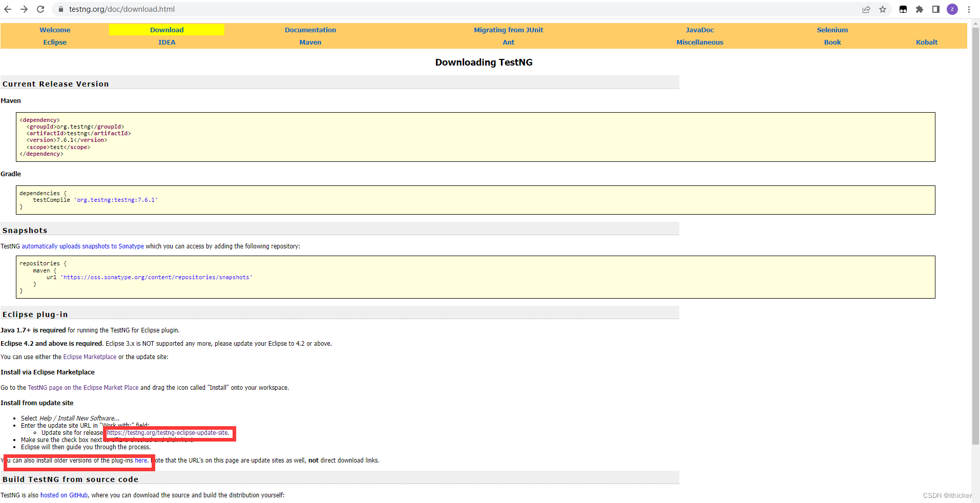Click the 'Install via Eclipse Marketplace' subheading
Screen dimensions: 980x503
[x=48, y=372]
